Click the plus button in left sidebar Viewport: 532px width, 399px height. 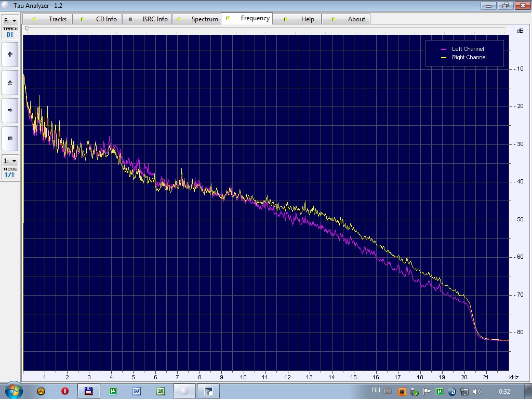10,55
